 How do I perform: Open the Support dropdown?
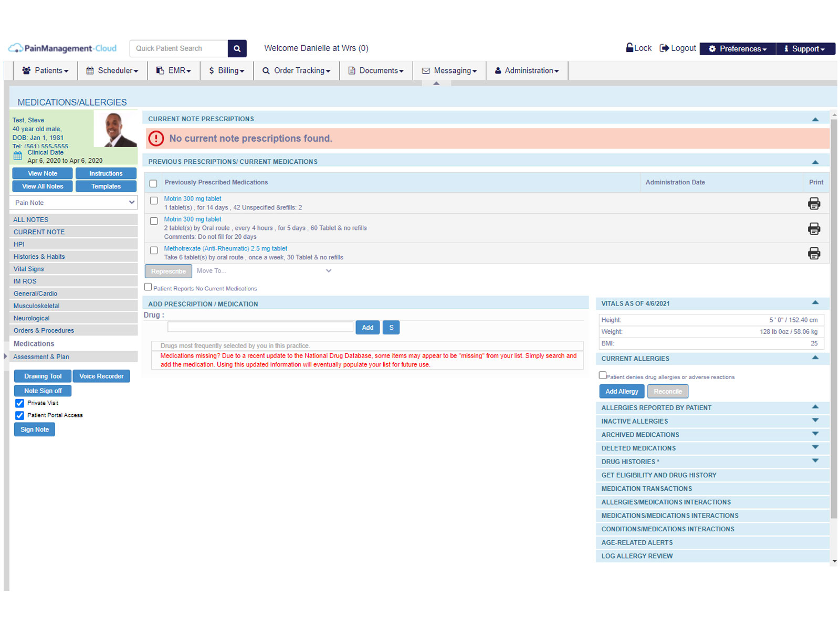click(806, 49)
